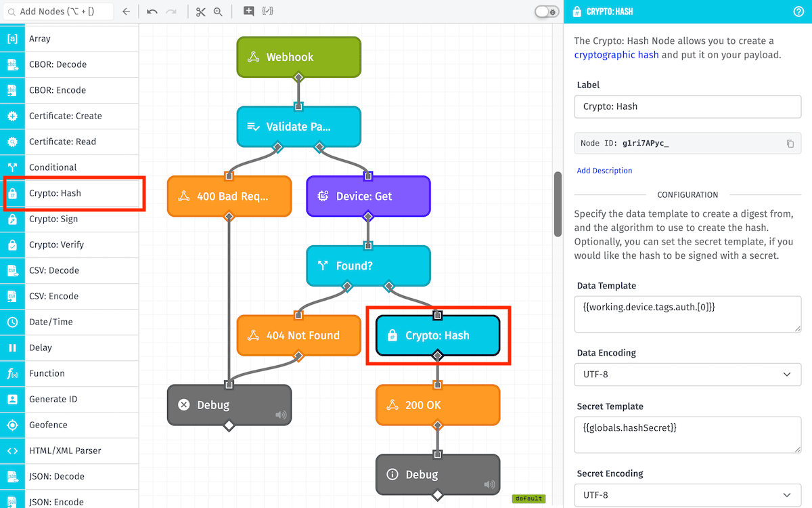Open the help icon in Crypto: Hash header
Image resolution: width=812 pixels, height=508 pixels.
tap(798, 12)
